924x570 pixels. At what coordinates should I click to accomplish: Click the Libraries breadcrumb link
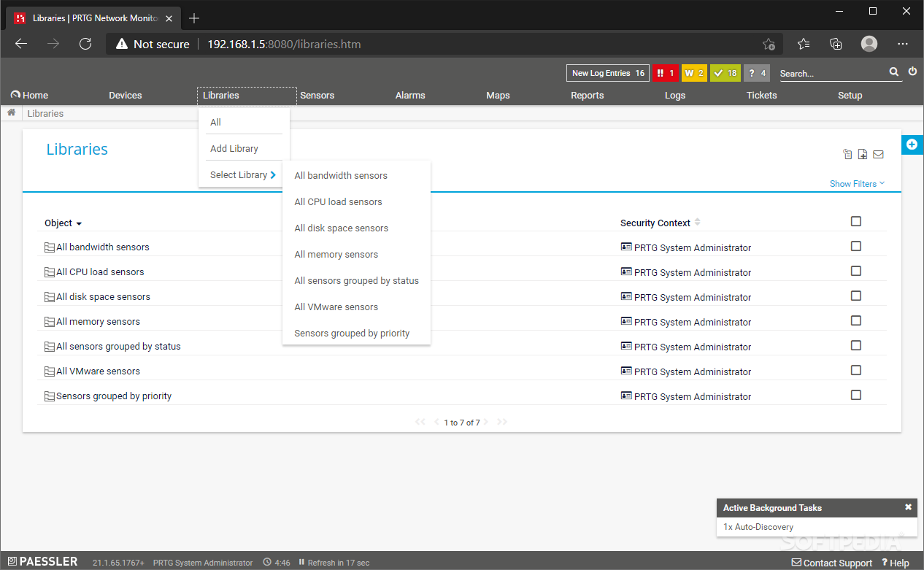click(45, 114)
